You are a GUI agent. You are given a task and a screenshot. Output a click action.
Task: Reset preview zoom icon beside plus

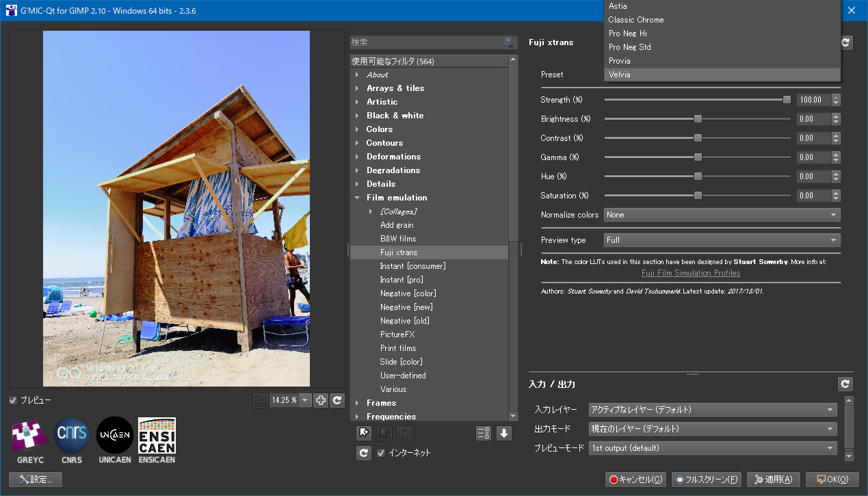[x=337, y=400]
